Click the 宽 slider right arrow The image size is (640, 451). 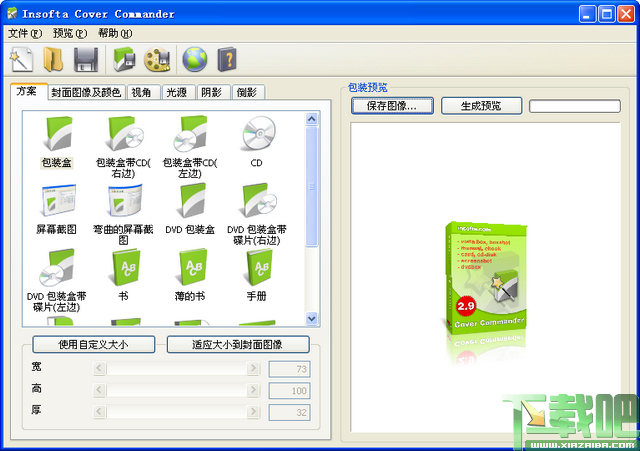click(x=253, y=368)
